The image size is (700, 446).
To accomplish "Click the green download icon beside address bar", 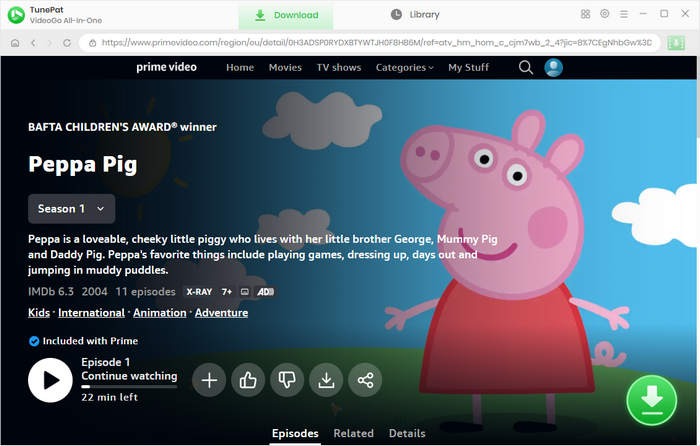I will (676, 43).
